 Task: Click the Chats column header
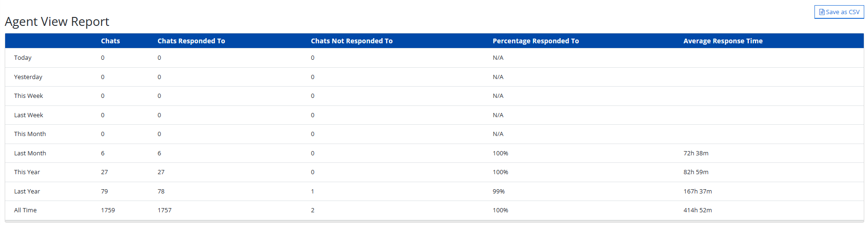110,41
